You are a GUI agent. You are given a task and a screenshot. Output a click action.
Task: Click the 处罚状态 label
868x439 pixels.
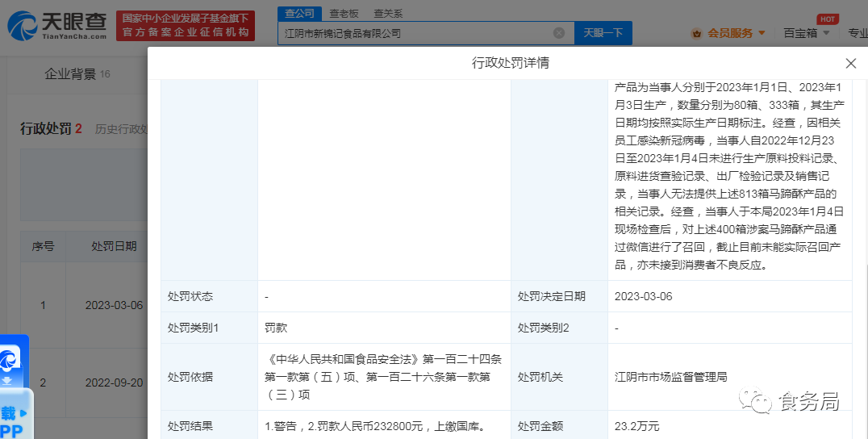click(190, 296)
